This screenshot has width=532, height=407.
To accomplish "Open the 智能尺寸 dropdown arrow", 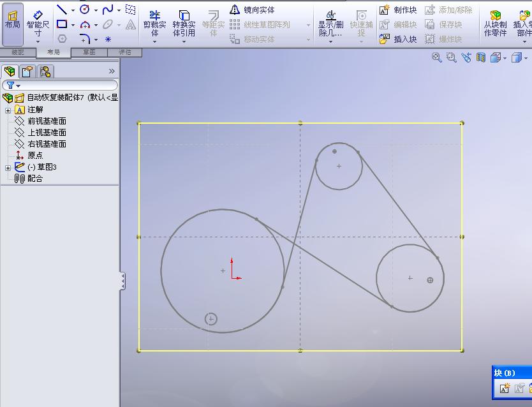I will [x=38, y=41].
